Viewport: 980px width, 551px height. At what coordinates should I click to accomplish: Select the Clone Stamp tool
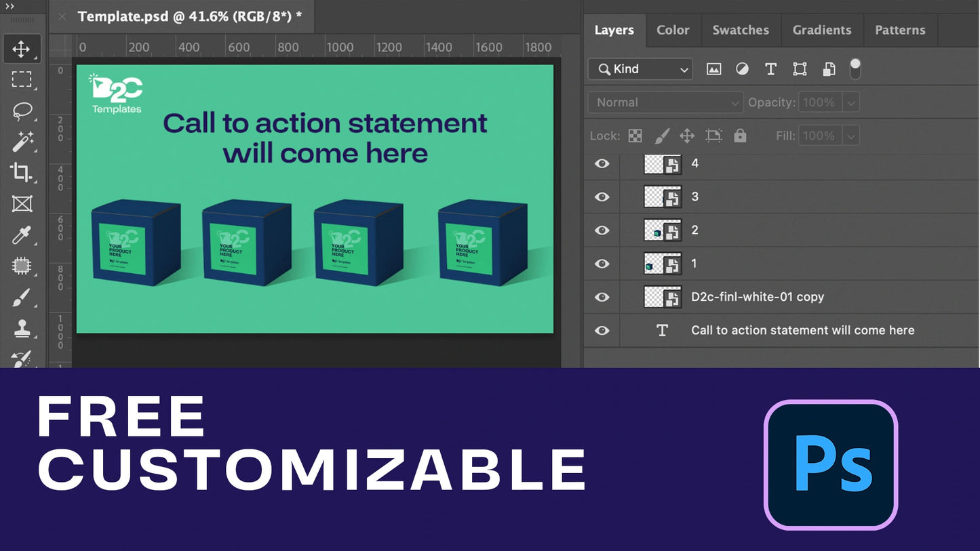click(x=22, y=329)
